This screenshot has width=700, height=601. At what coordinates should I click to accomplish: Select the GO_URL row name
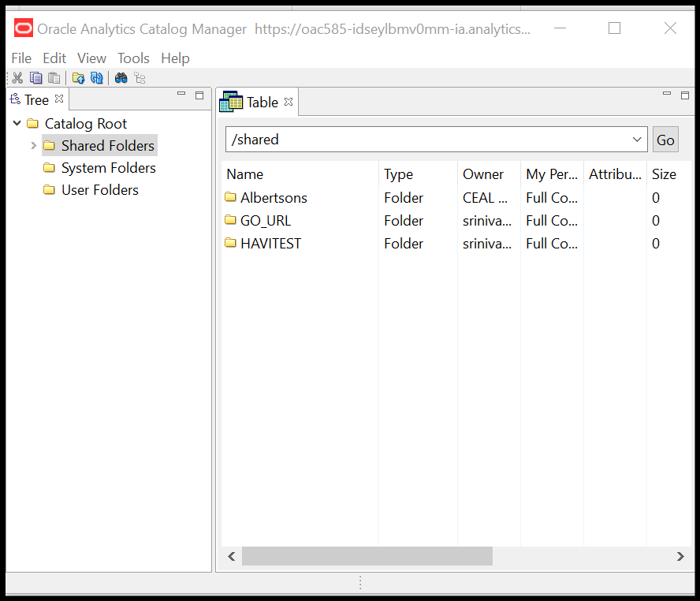(x=266, y=221)
